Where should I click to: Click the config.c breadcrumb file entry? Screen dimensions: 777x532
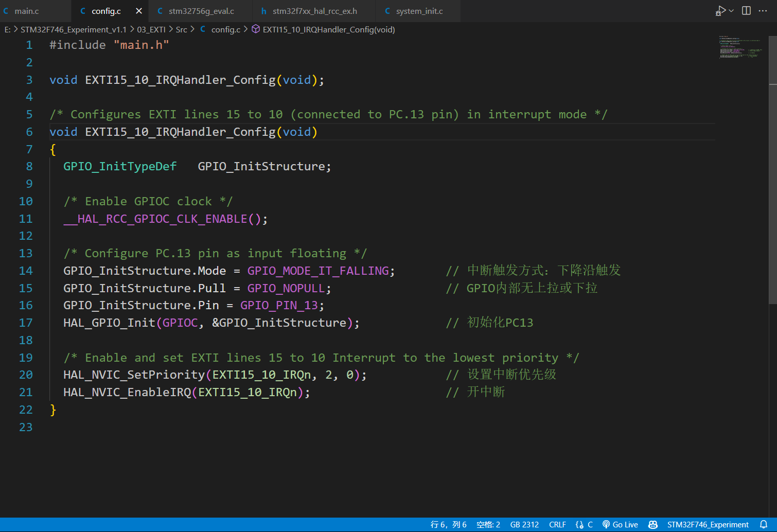(226, 30)
